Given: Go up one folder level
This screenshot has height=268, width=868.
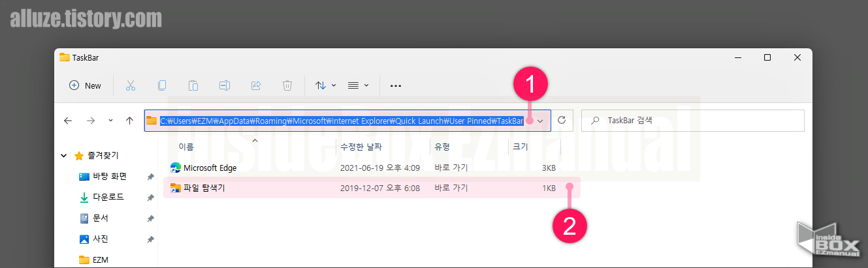Looking at the screenshot, I should point(129,121).
